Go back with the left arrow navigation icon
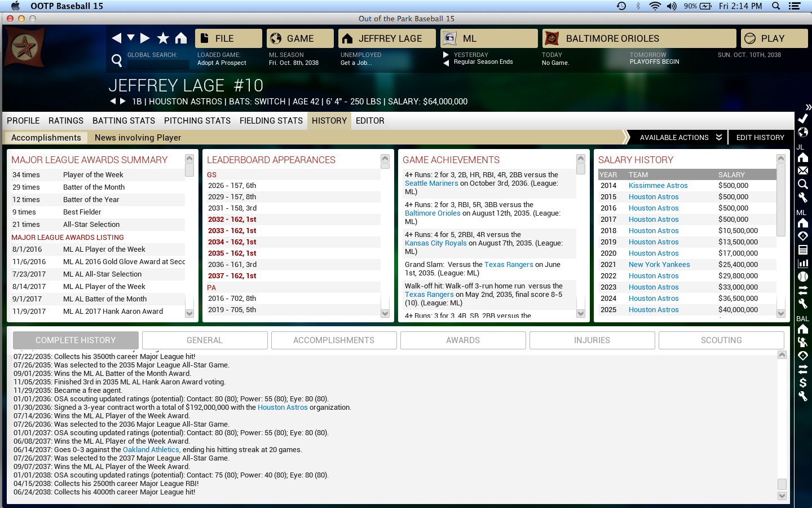Screen dimensions: 812x508 click(116, 38)
